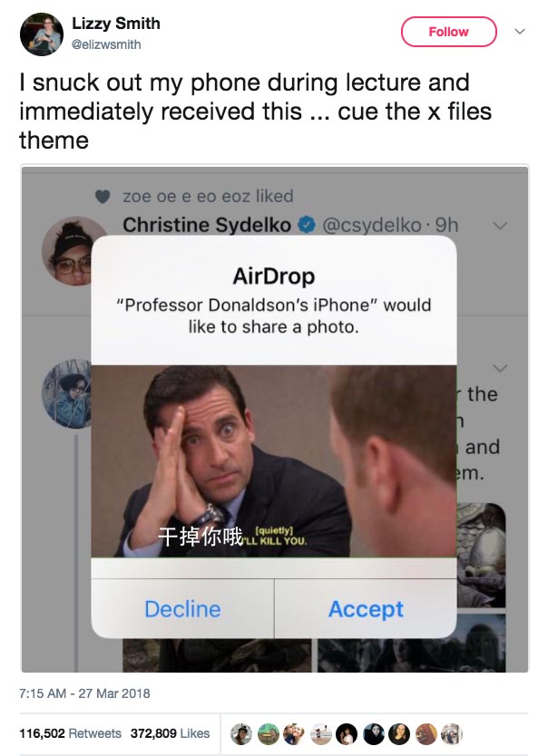
Task: Open 372,809 Likes list
Action: pos(170,733)
